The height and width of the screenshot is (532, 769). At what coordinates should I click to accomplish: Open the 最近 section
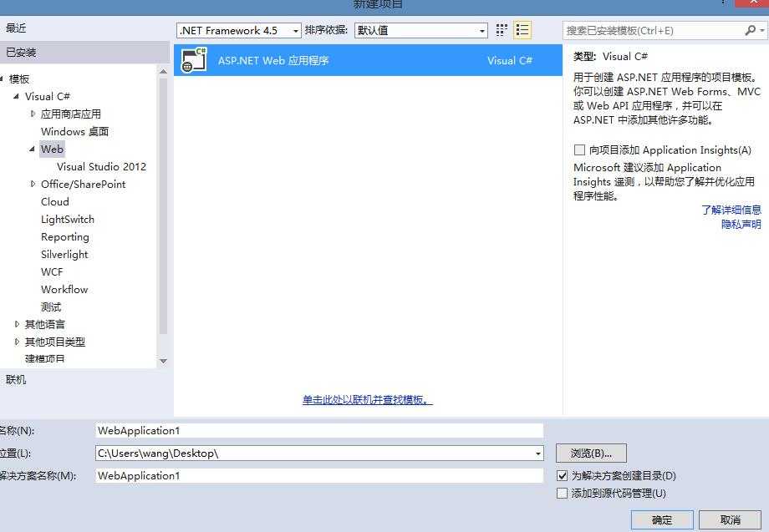(x=16, y=28)
